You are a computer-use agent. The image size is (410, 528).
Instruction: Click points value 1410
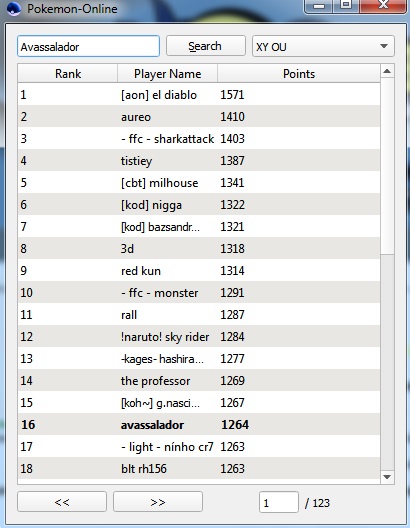pyautogui.click(x=232, y=117)
